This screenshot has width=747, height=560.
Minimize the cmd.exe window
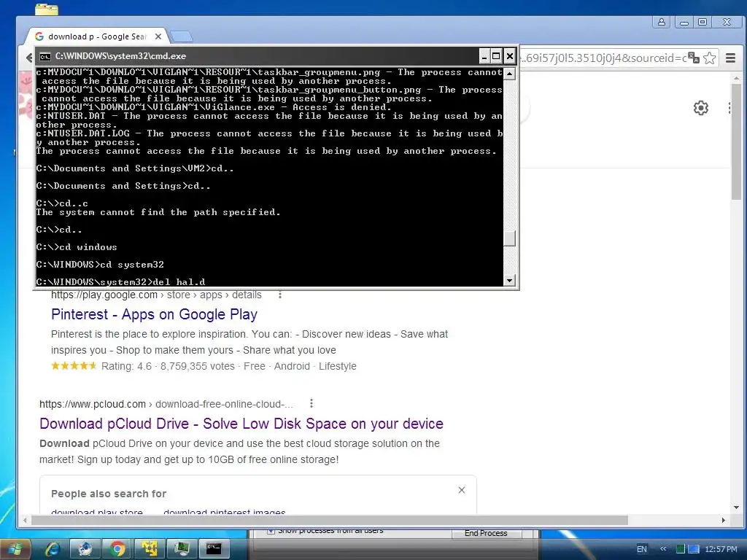(x=484, y=56)
